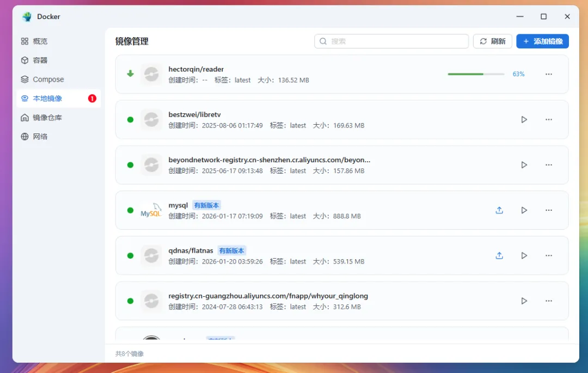
Task: Click the green status dot for mysql
Action: click(x=130, y=210)
